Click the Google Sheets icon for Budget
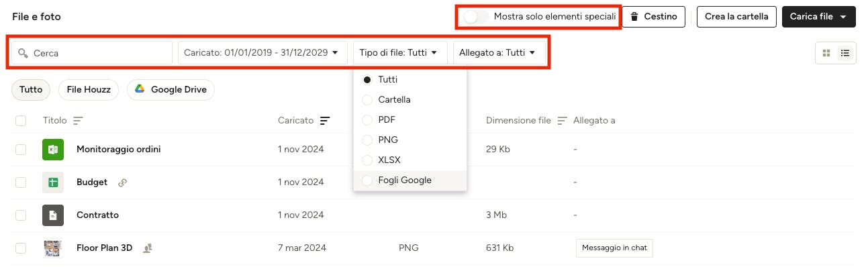Image resolution: width=868 pixels, height=267 pixels. [53, 182]
